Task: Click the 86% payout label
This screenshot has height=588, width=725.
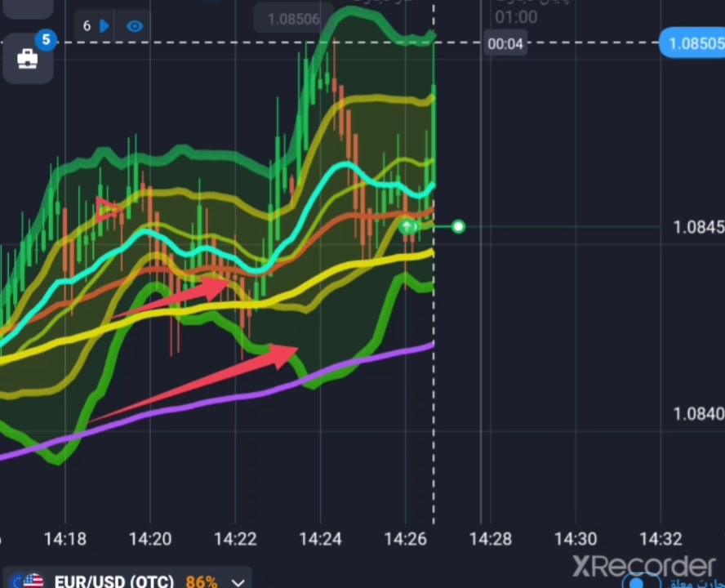Action: pos(202,581)
